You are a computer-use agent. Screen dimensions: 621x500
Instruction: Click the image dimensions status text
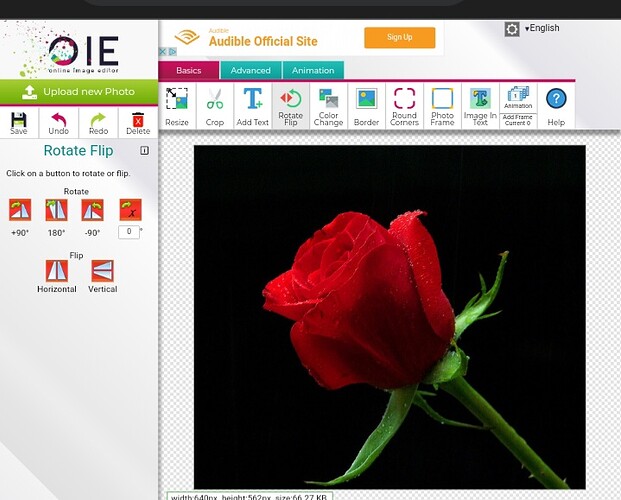(250, 496)
